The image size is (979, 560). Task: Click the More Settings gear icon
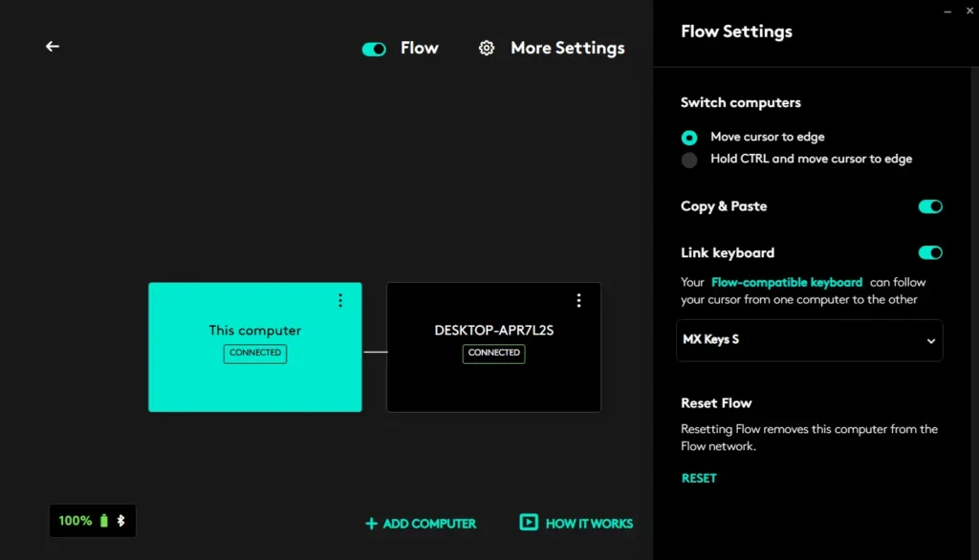(487, 48)
